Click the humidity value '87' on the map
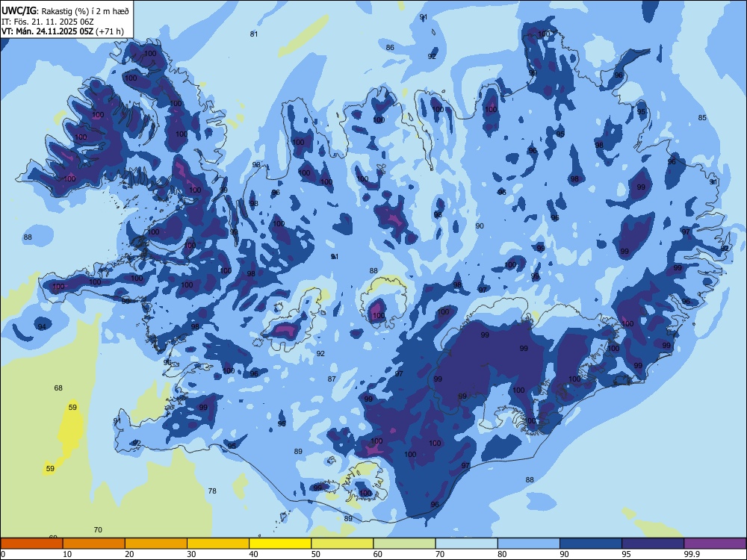 point(332,379)
